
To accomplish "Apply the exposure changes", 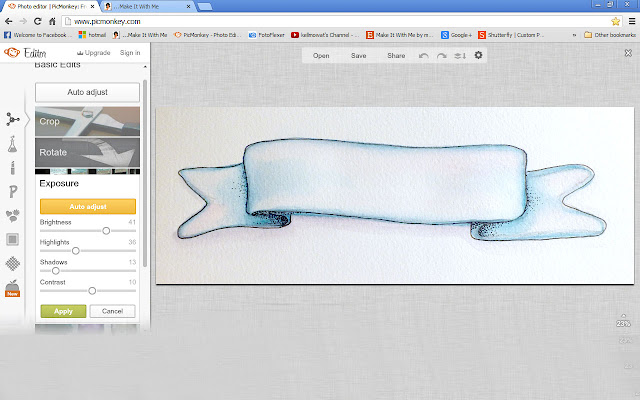I will (63, 311).
